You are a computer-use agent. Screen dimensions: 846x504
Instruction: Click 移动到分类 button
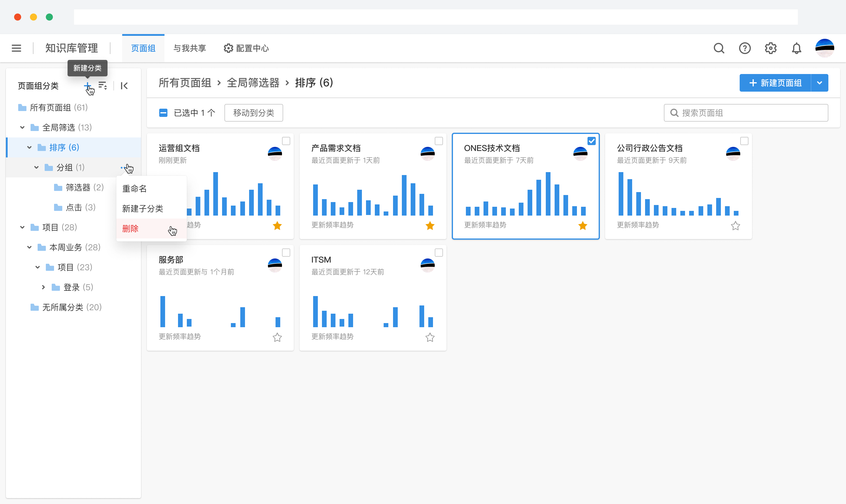pyautogui.click(x=253, y=113)
